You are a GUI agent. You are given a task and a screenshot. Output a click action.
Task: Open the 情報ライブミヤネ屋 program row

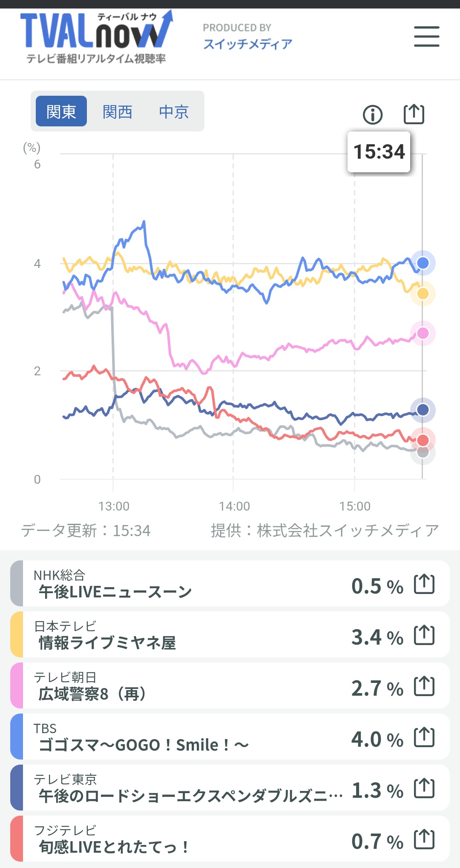click(x=170, y=635)
